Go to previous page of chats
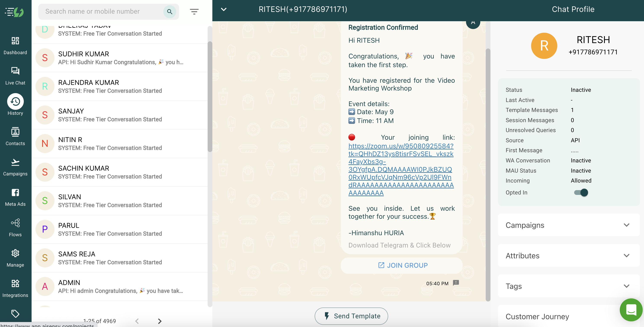644x327 pixels. click(x=137, y=321)
